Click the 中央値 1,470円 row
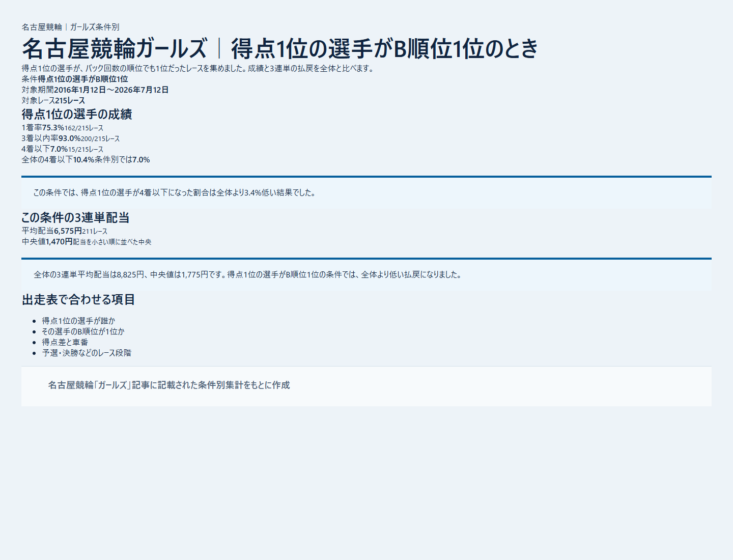 (87, 242)
